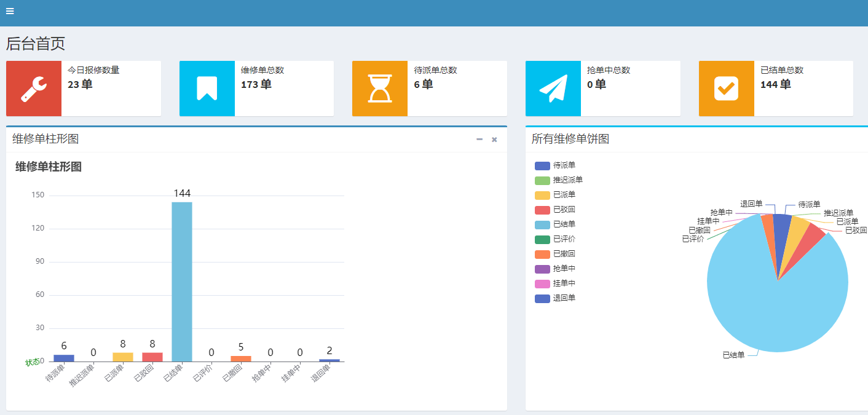Click the orange checkmark icon tile
The width and height of the screenshot is (868, 415).
tap(727, 89)
